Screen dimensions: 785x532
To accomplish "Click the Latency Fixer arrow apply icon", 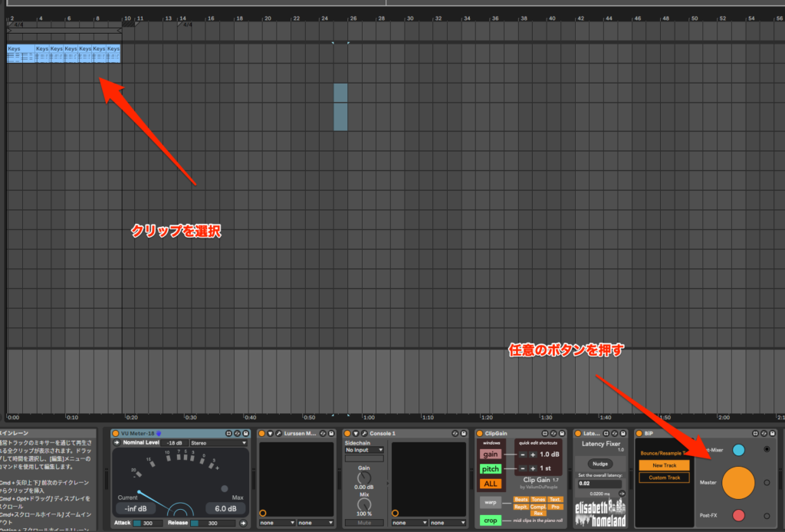I will point(622,493).
